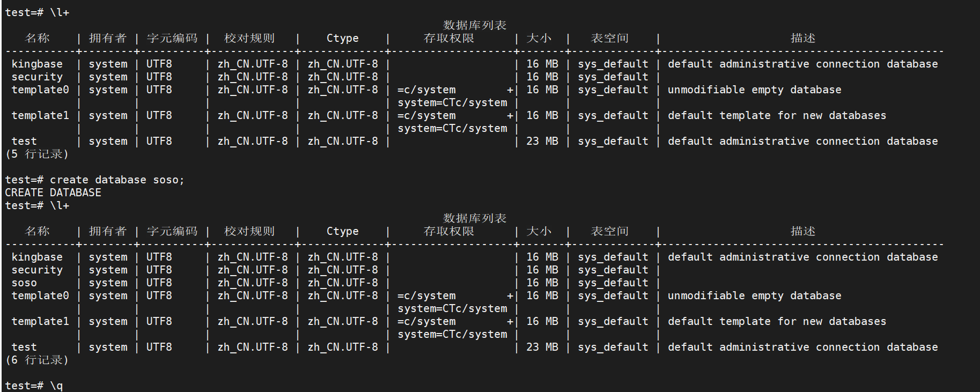Select the soso database name in the list
980x392 pixels.
(24, 283)
